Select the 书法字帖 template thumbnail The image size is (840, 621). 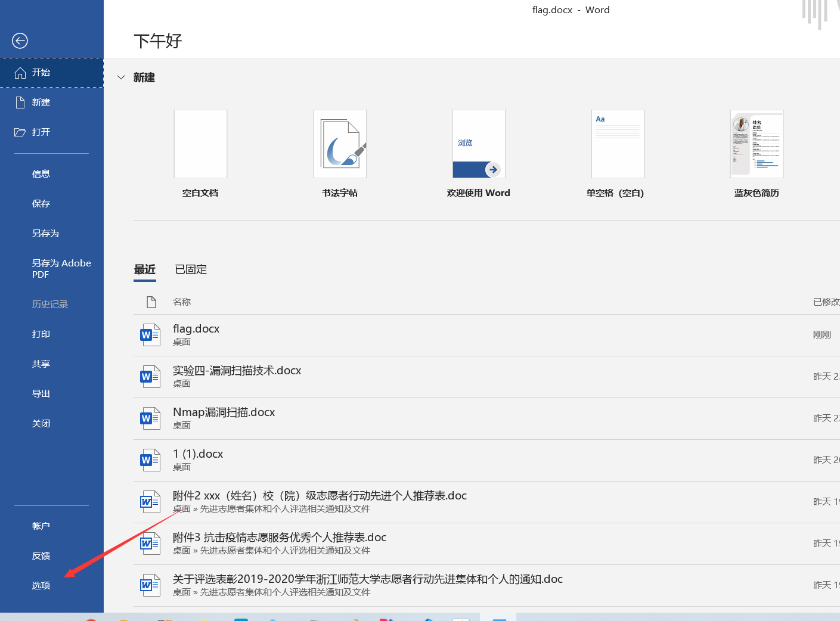coord(340,144)
